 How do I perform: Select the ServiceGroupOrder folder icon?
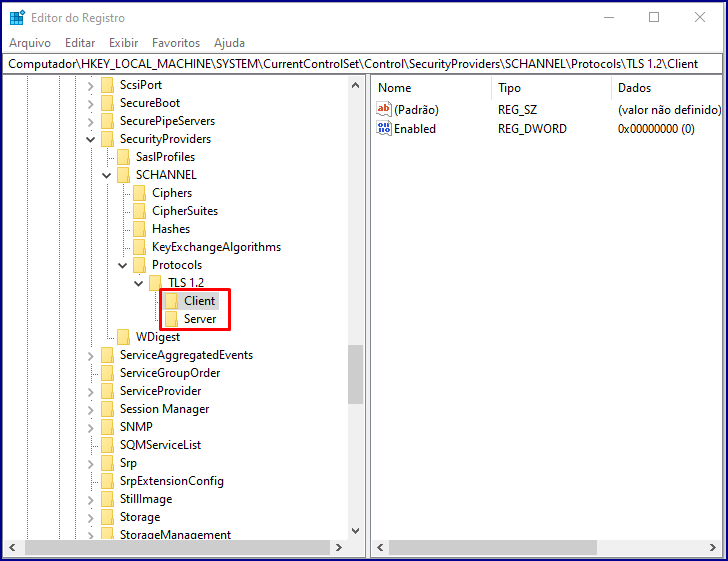(x=107, y=373)
